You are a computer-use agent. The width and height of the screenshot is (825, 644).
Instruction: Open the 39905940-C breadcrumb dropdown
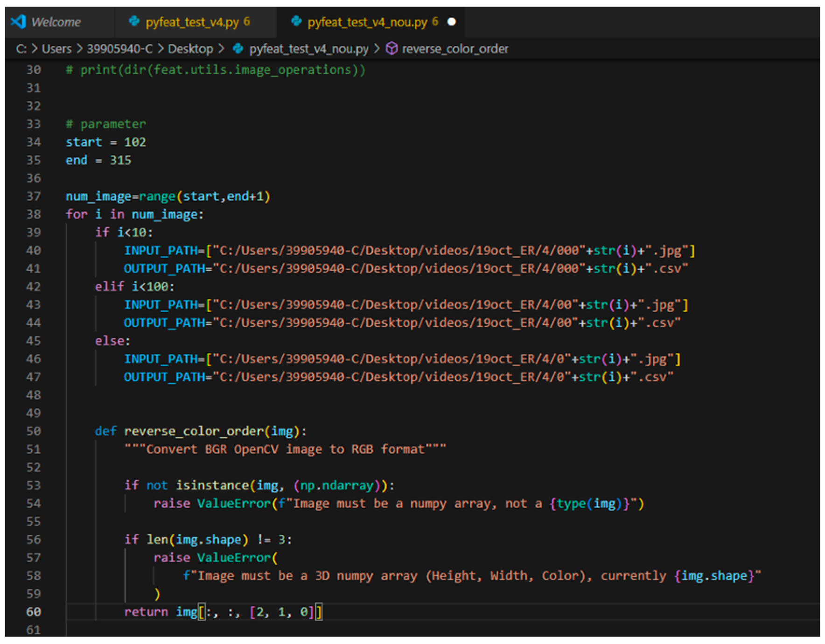(119, 49)
